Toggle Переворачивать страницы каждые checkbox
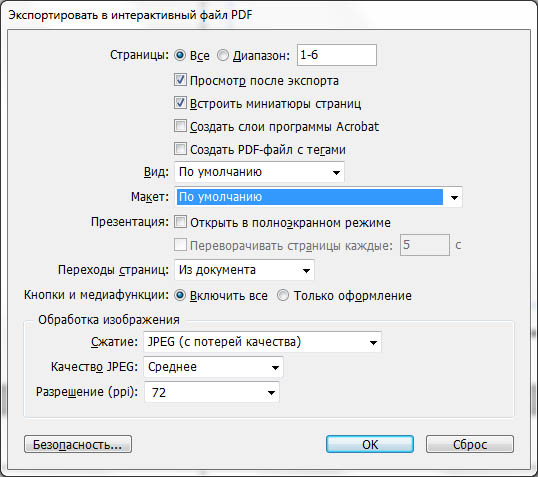This screenshot has width=538, height=477. pos(180,245)
